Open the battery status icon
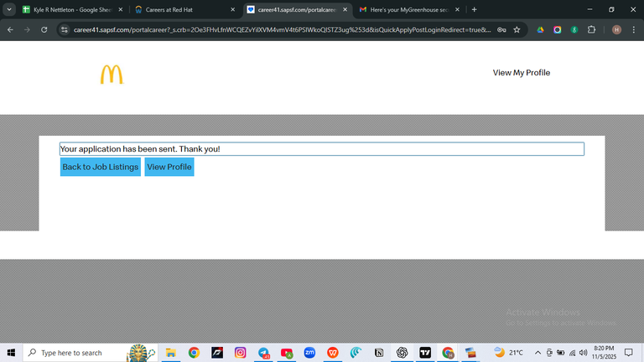The width and height of the screenshot is (644, 362). pos(561,353)
